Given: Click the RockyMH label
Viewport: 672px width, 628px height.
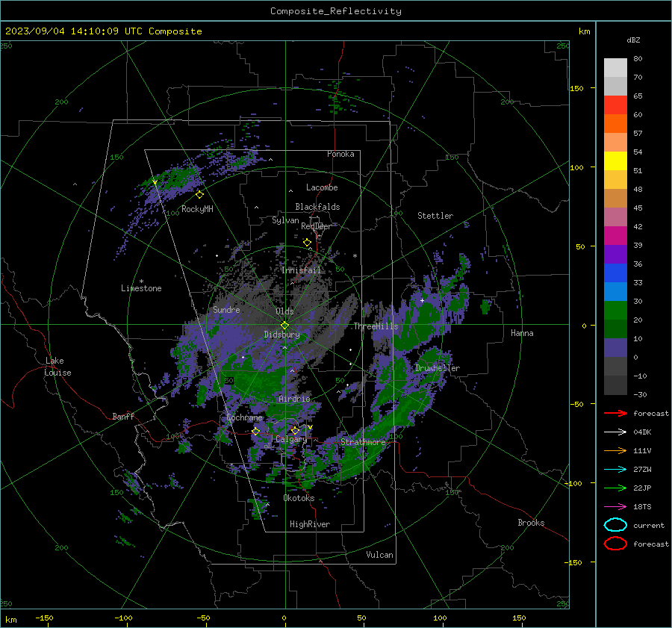Looking at the screenshot, I should (x=197, y=209).
